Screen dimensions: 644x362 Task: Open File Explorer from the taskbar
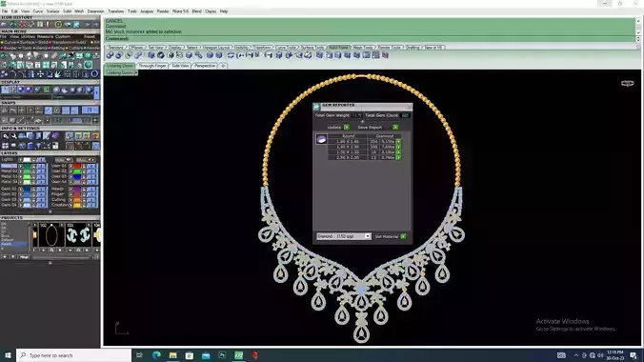point(173,355)
